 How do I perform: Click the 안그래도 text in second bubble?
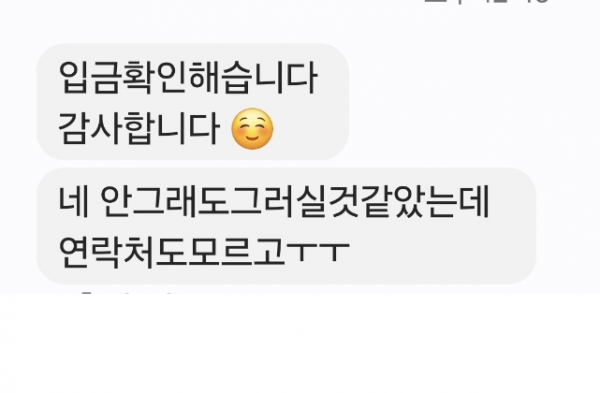point(165,202)
